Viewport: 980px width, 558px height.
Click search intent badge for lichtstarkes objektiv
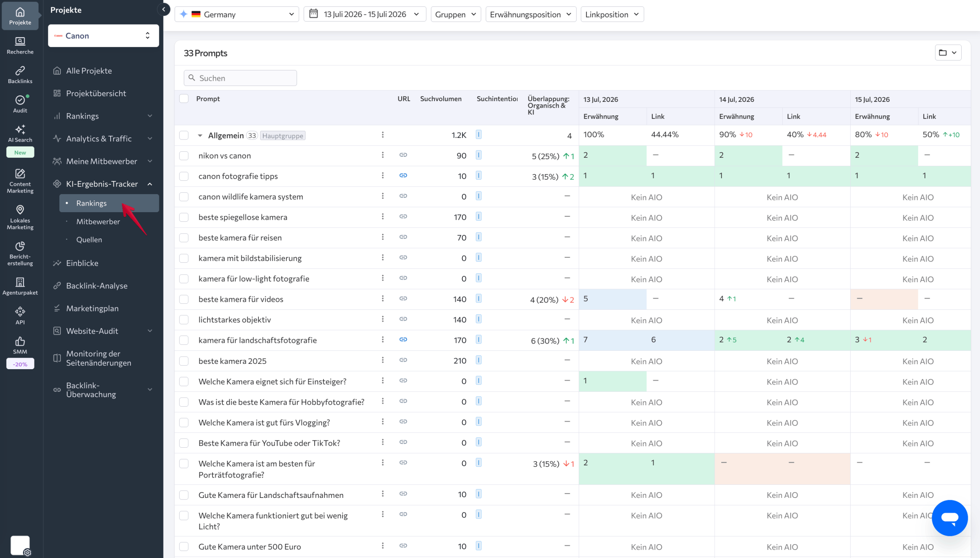(x=478, y=319)
